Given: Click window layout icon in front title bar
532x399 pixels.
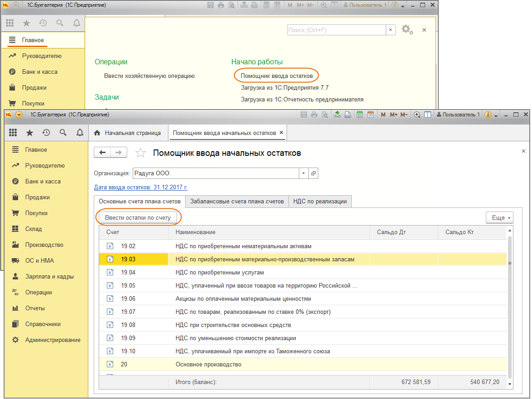Looking at the screenshot, I should [x=427, y=115].
